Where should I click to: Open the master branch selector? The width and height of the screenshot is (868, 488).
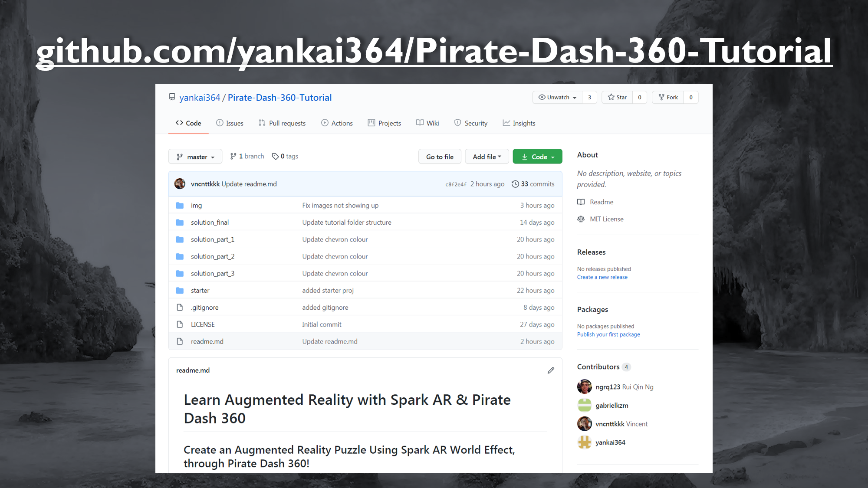tap(195, 157)
